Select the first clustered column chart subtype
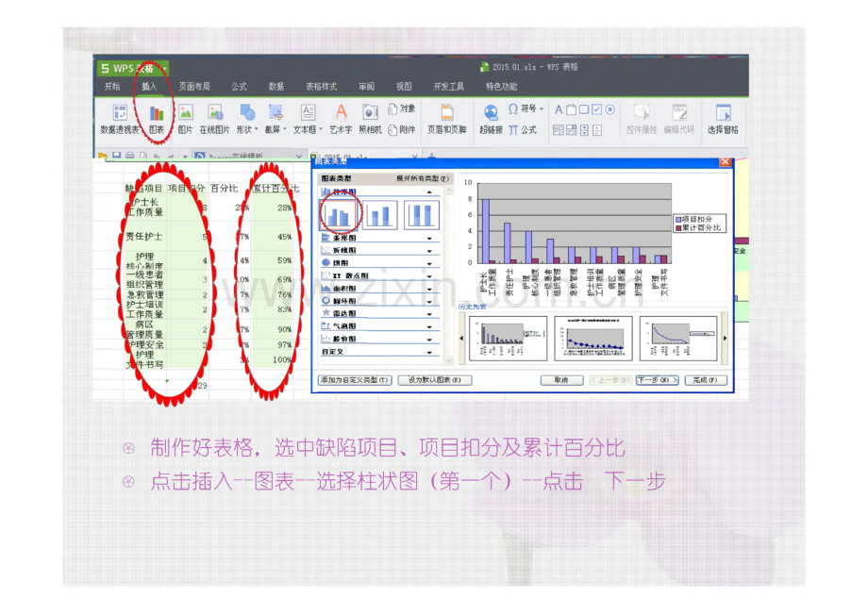The width and height of the screenshot is (868, 615). click(x=338, y=214)
